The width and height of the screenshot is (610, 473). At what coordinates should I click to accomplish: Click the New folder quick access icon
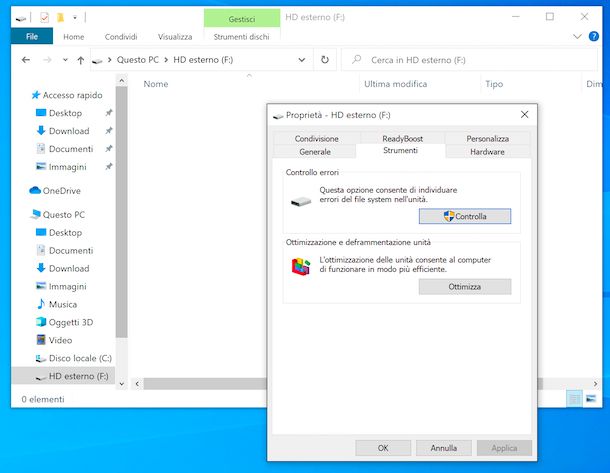tap(60, 18)
